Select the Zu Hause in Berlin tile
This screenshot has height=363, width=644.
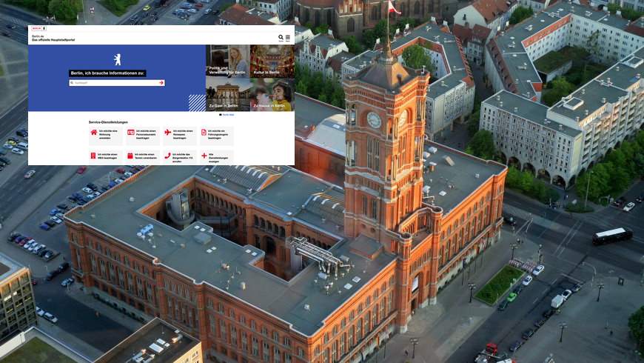pos(272,95)
